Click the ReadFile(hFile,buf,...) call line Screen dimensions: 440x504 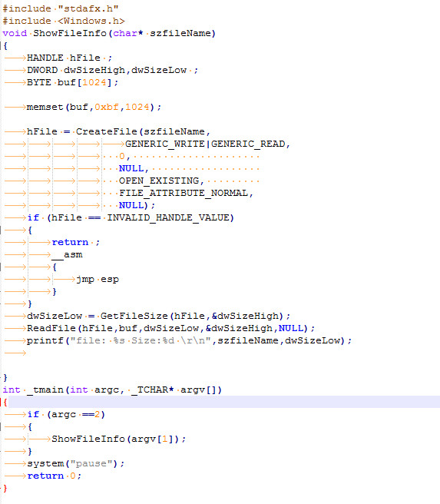(x=171, y=328)
